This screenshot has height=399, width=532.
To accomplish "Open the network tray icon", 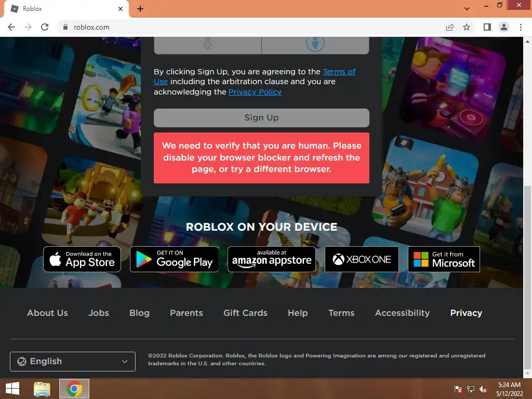I will click(x=471, y=389).
